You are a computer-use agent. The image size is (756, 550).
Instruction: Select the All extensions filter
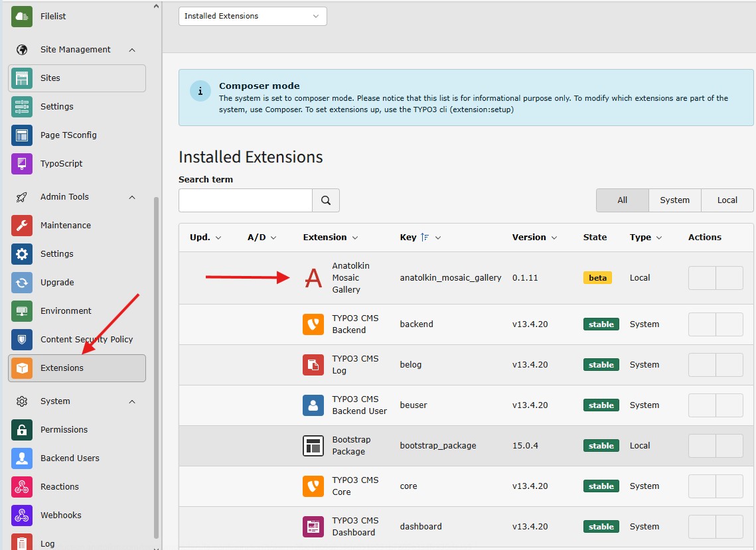tap(622, 200)
